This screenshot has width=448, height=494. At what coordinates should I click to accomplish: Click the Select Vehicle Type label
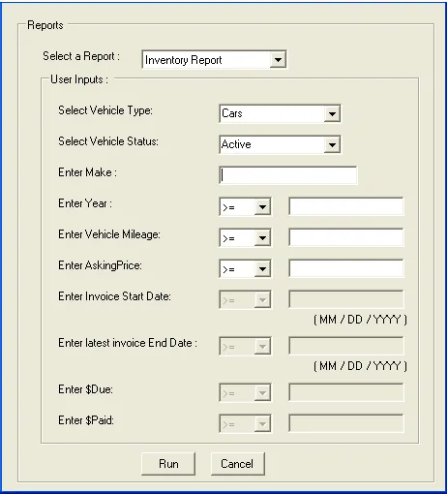(x=105, y=110)
